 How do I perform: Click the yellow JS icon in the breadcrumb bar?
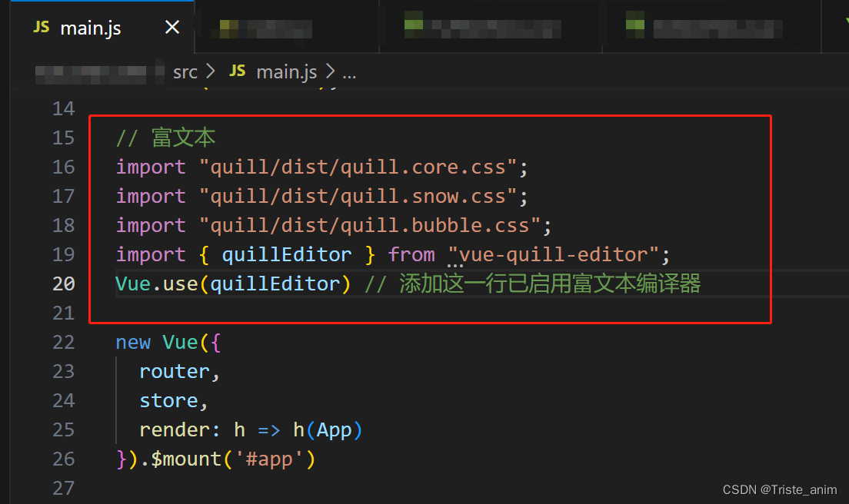point(237,71)
